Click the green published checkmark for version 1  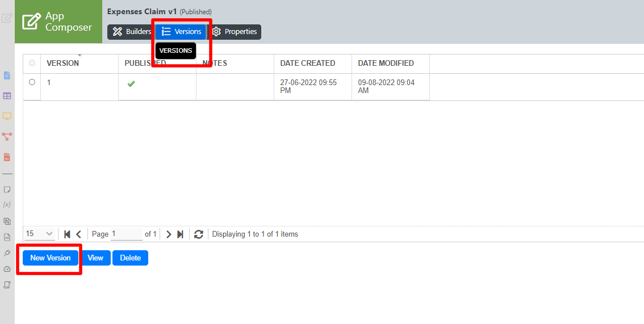(131, 83)
